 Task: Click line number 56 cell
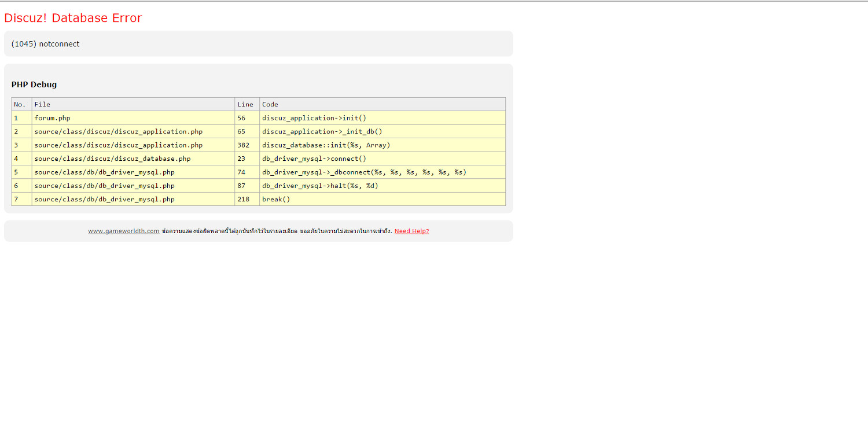click(x=247, y=118)
